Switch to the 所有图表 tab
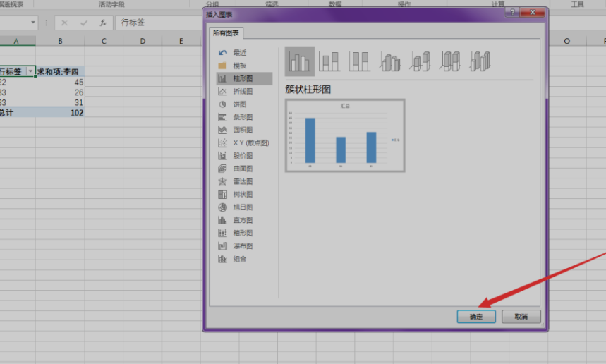 [226, 33]
